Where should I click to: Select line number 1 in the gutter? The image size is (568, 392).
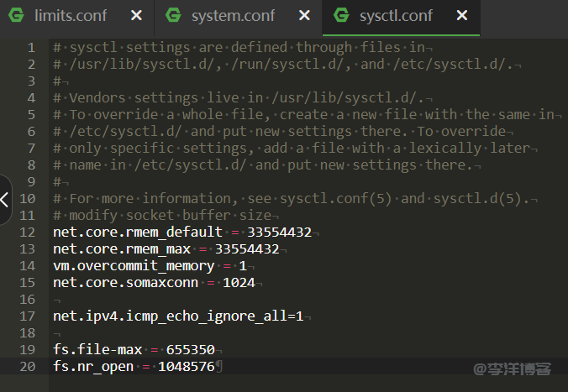point(32,48)
